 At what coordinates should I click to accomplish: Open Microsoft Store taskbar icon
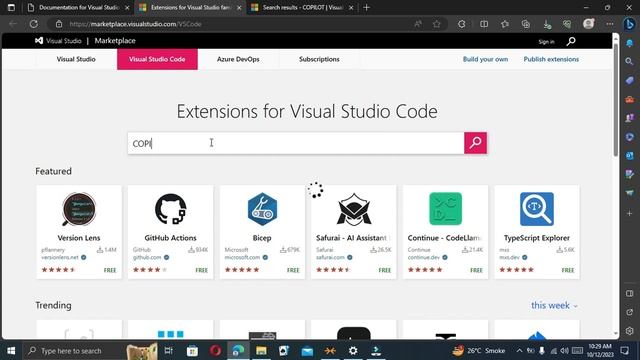coord(192,351)
